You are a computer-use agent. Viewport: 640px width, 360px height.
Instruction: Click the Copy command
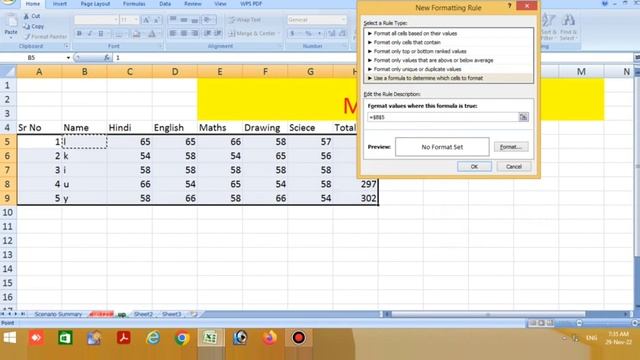pyautogui.click(x=33, y=27)
